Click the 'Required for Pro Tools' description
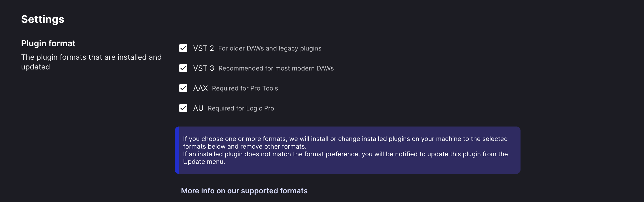The image size is (644, 202). coord(245,88)
